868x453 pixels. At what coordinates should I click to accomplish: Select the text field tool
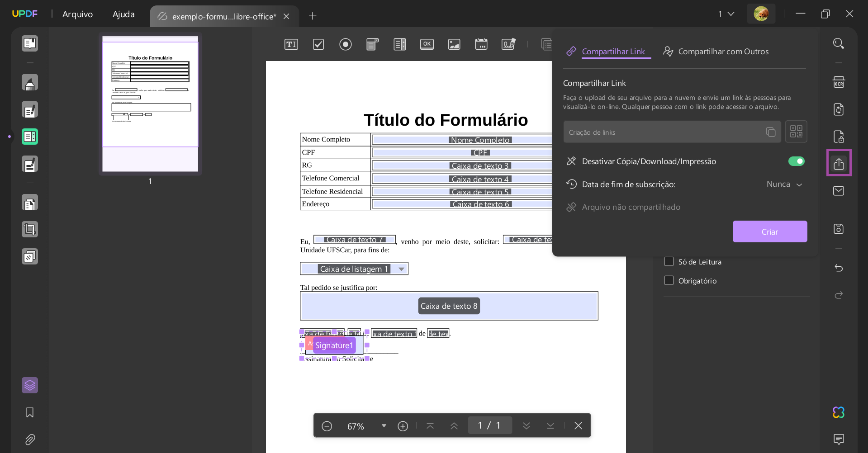point(291,44)
